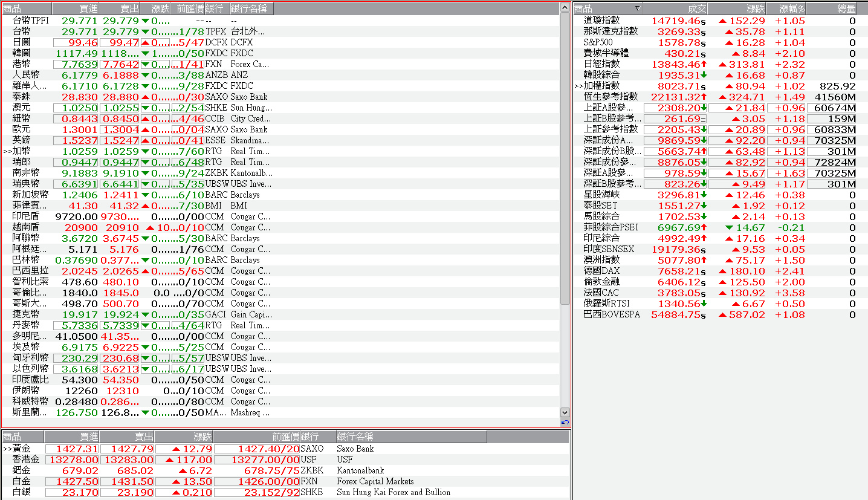Click the indices panel 漲幅% column header
868x500 pixels.
pyautogui.click(x=786, y=8)
